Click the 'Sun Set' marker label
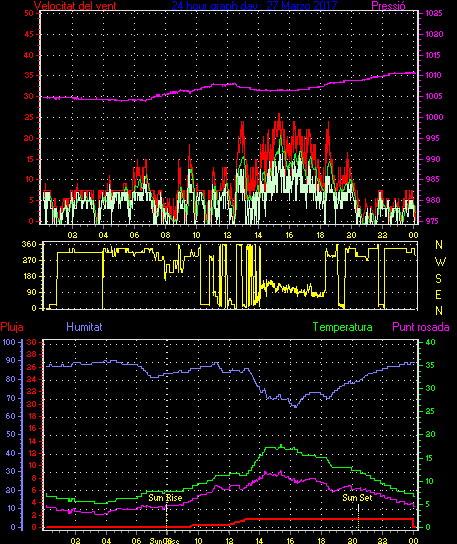The width and height of the screenshot is (457, 544). [x=357, y=498]
